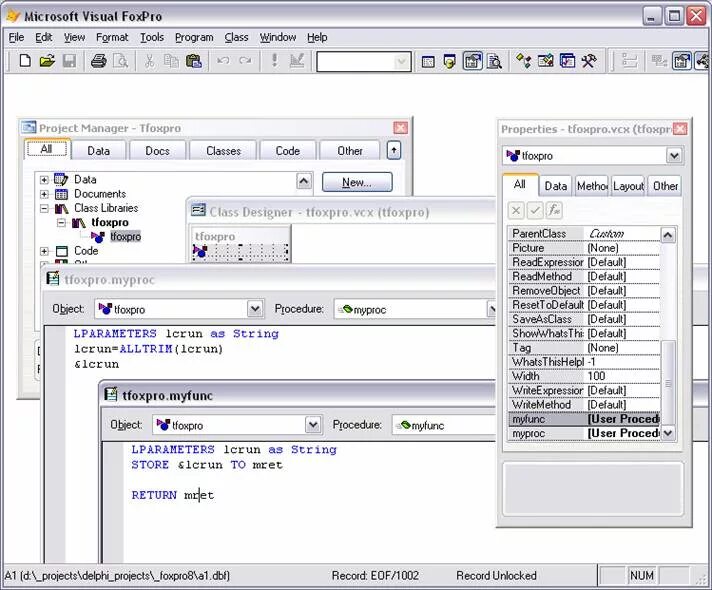This screenshot has height=590, width=712.
Task: Open the Document View magnifier icon
Action: pyautogui.click(x=494, y=61)
